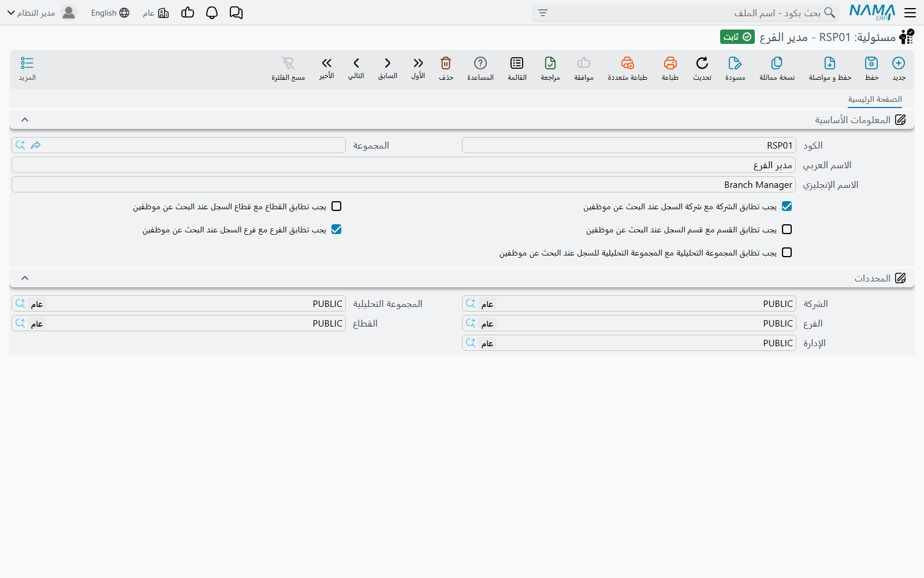Open the notifications bell icon
The height and width of the screenshot is (578, 924).
[212, 13]
